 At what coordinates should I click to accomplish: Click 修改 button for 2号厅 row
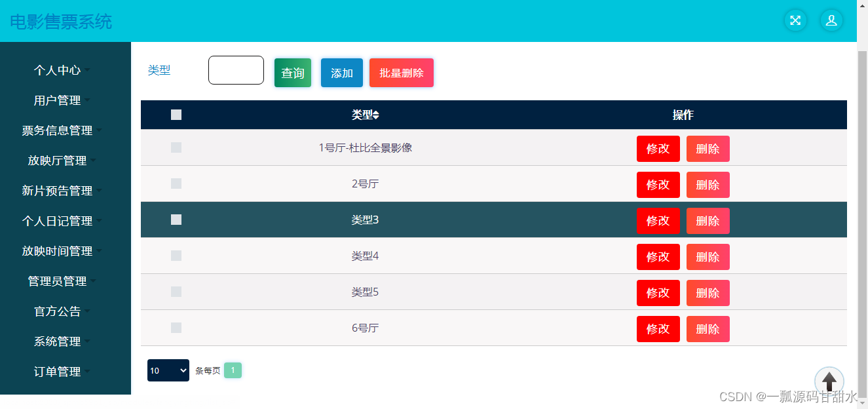pos(658,185)
